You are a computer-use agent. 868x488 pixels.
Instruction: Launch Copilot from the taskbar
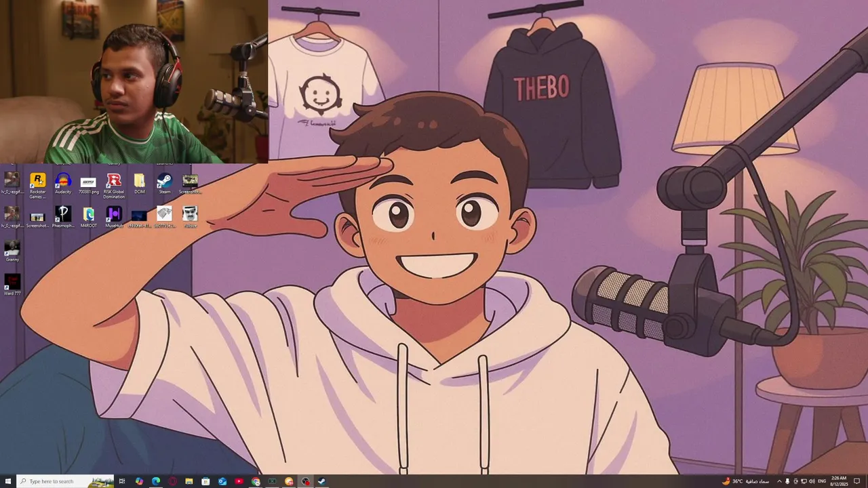(139, 481)
